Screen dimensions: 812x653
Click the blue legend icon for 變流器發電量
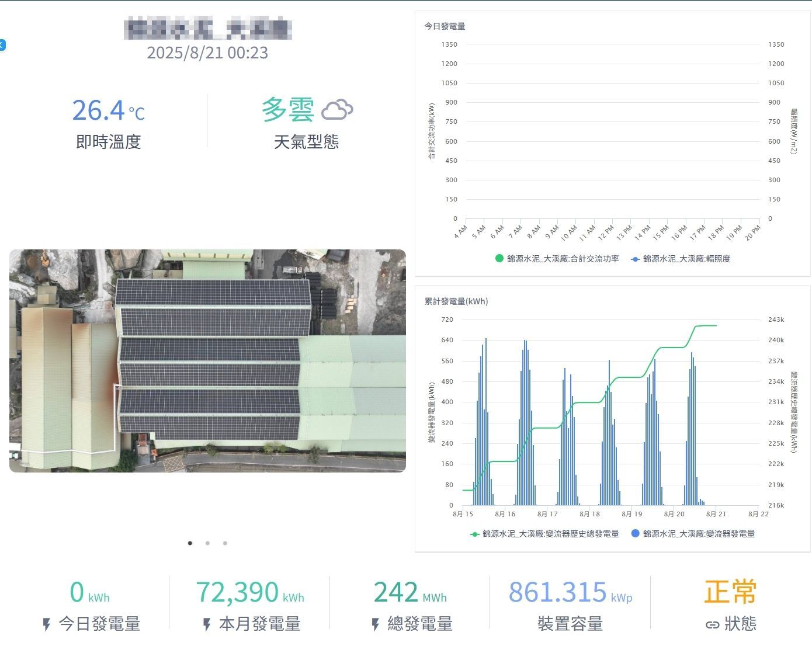634,534
